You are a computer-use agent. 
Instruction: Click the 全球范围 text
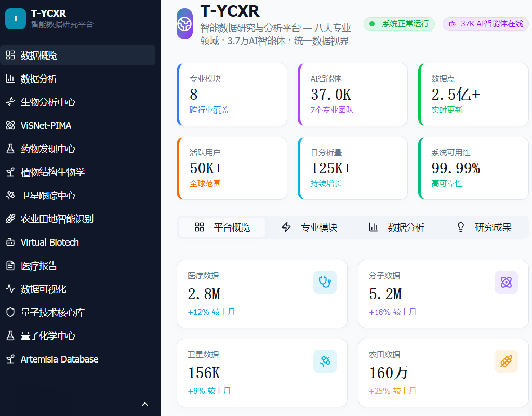tap(205, 183)
